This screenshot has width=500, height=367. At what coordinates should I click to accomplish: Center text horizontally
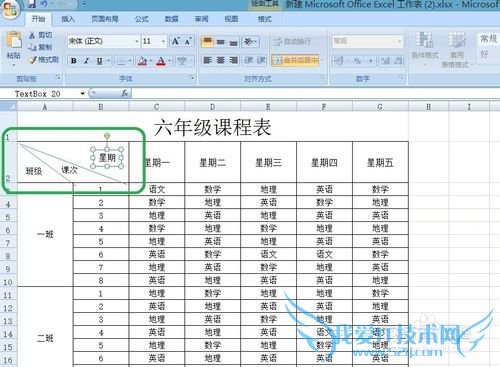click(220, 60)
